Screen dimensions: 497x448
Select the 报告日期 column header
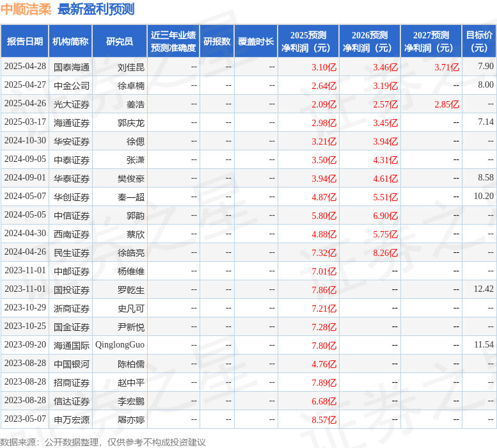(x=25, y=41)
